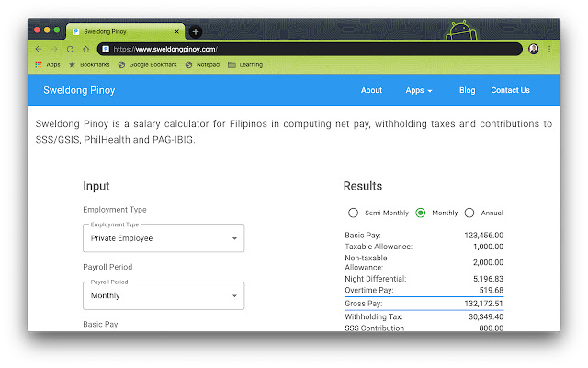
Task: Open a new tab with the plus button
Action: pyautogui.click(x=196, y=32)
